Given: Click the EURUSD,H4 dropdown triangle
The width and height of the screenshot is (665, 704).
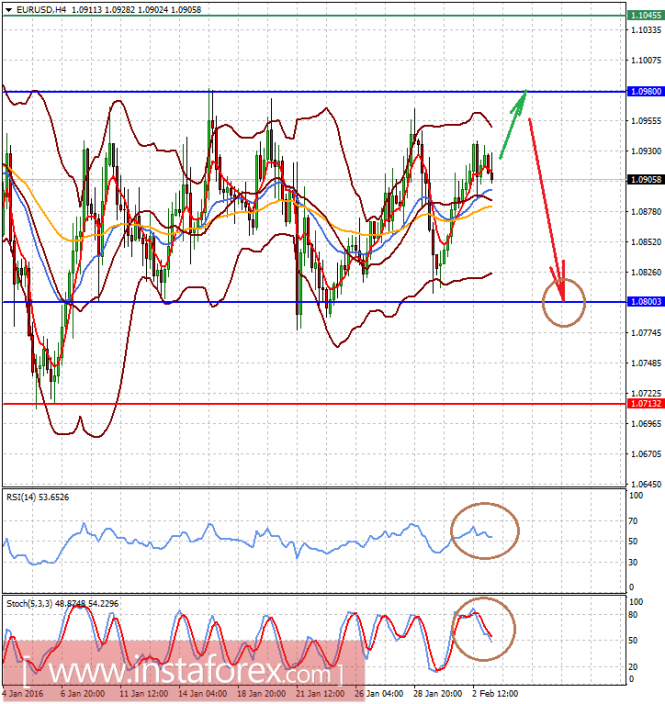Looking at the screenshot, I should tap(9, 9).
